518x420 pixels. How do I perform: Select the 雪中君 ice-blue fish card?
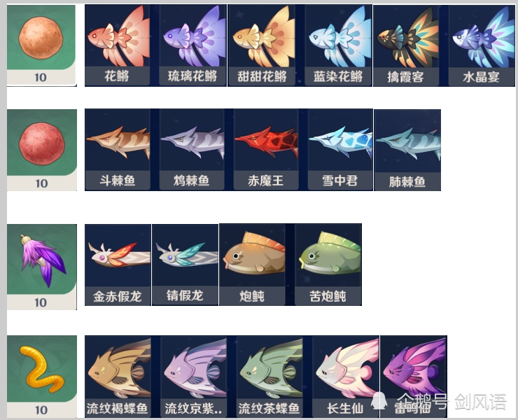click(340, 150)
